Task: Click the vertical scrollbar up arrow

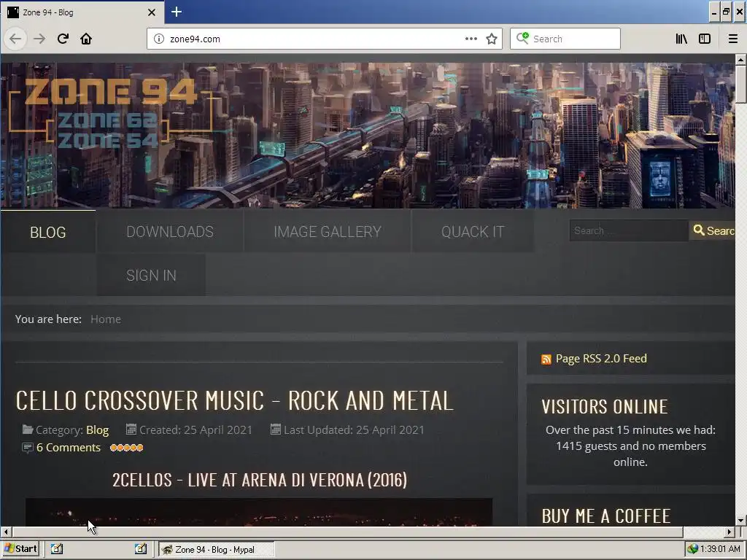Action: click(x=740, y=60)
